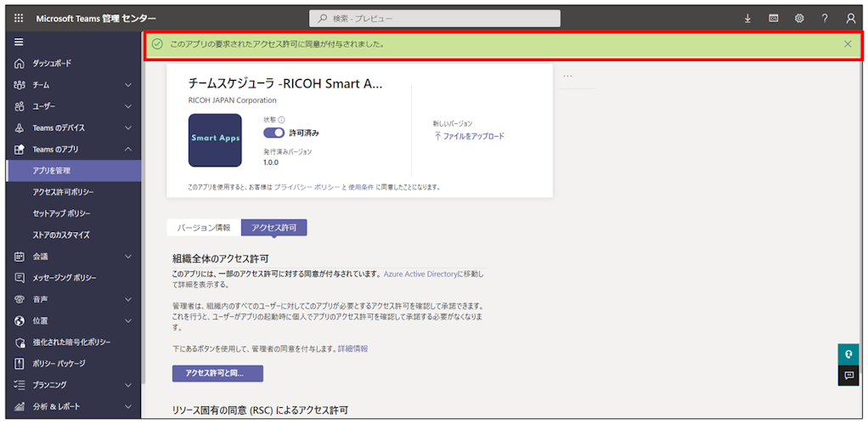Expand the 音声 menu chevron

128,299
